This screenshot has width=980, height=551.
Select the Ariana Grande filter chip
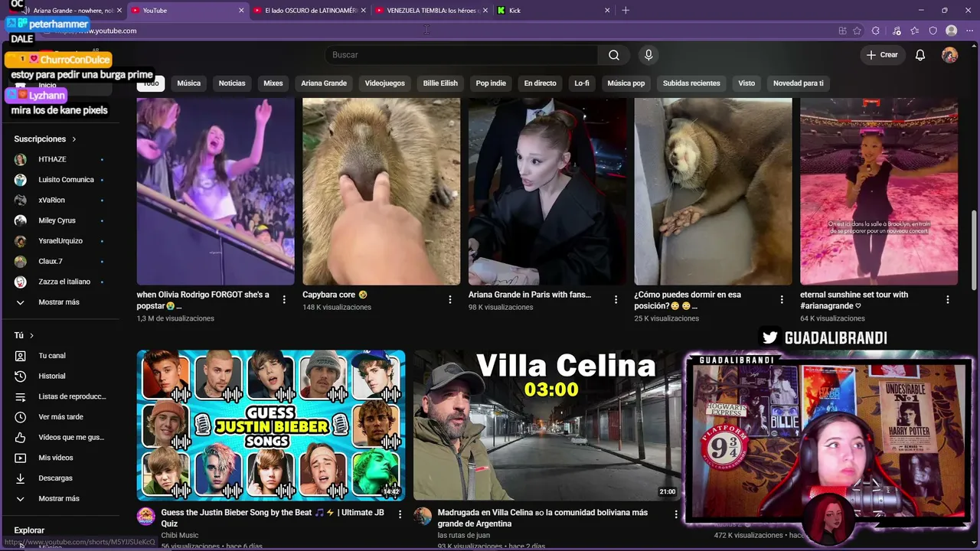pyautogui.click(x=324, y=83)
